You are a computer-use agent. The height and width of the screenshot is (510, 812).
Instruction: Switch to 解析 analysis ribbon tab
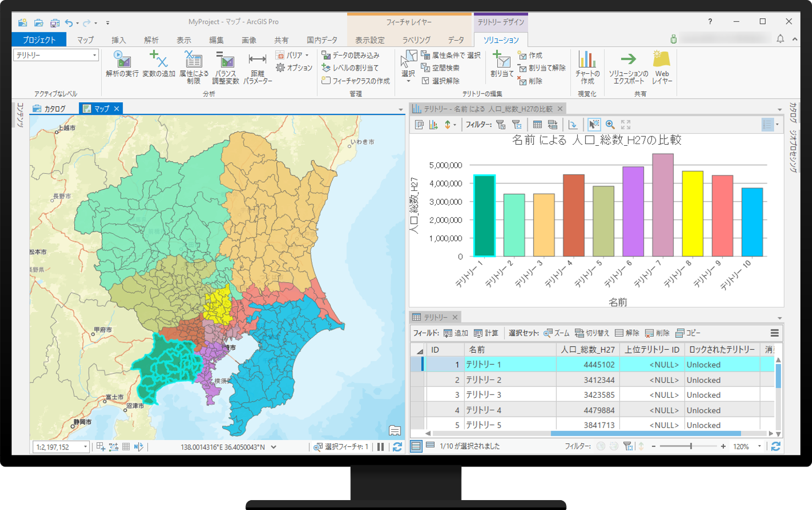point(151,40)
